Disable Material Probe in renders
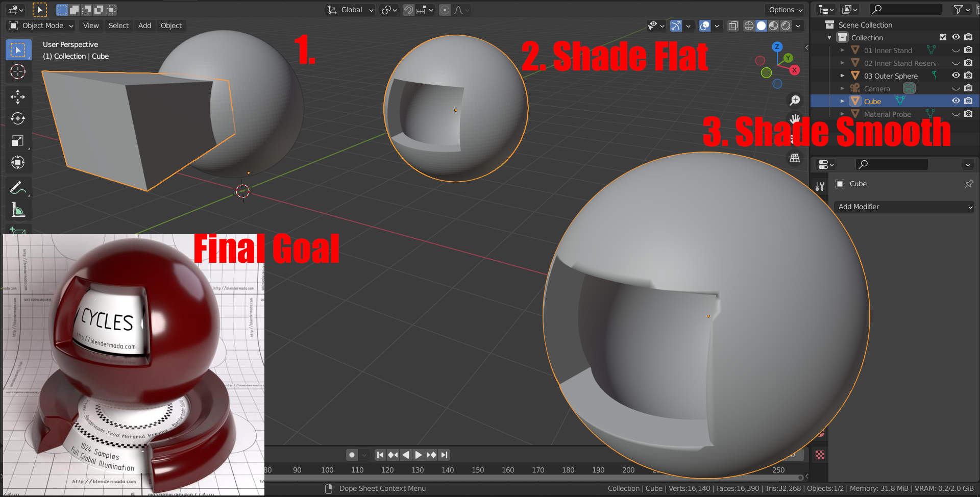 point(968,114)
